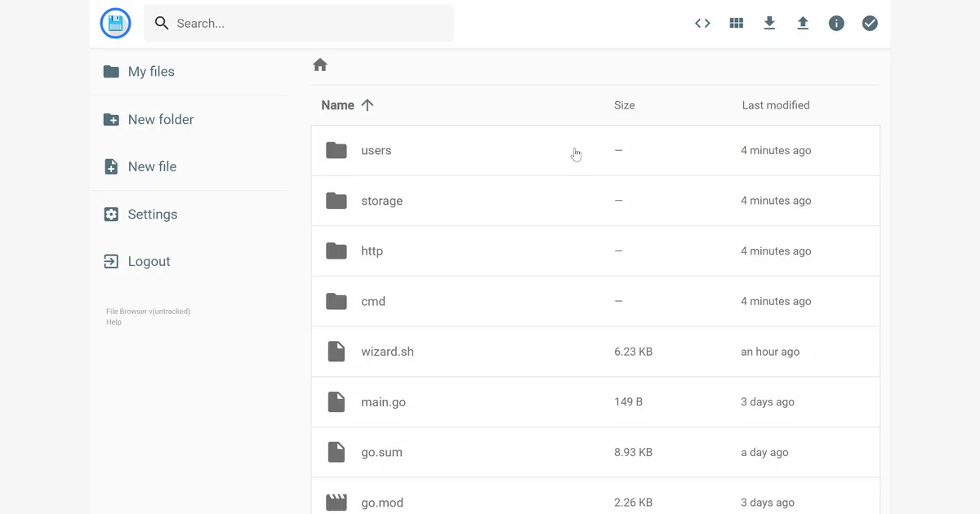
Task: Sort by Last modified column header
Action: (776, 105)
